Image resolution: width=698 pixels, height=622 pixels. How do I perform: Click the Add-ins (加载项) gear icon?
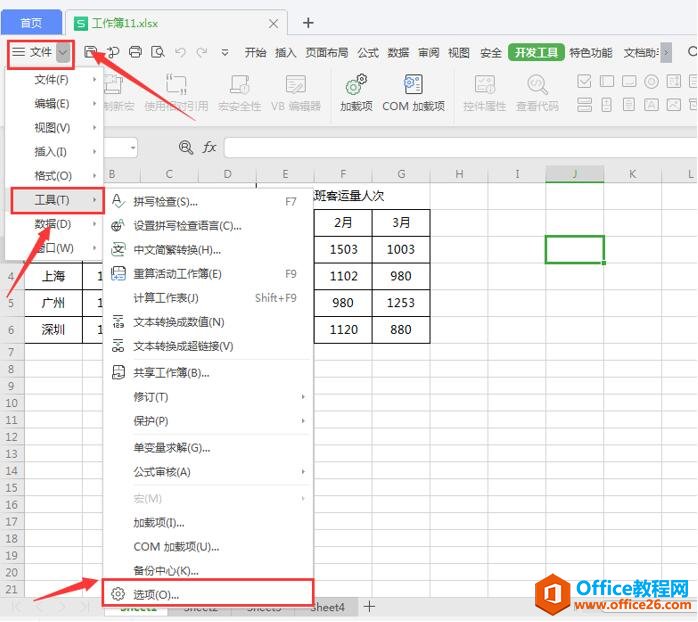click(356, 85)
